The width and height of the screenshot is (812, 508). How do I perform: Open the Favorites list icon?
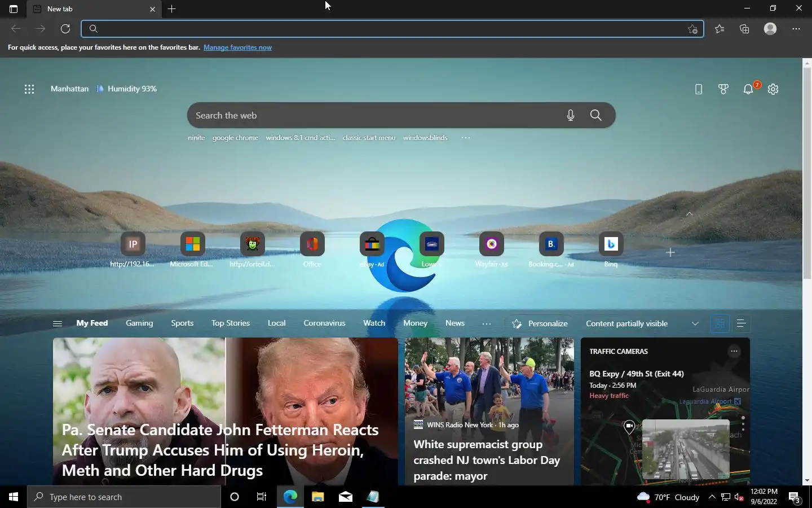click(x=720, y=29)
